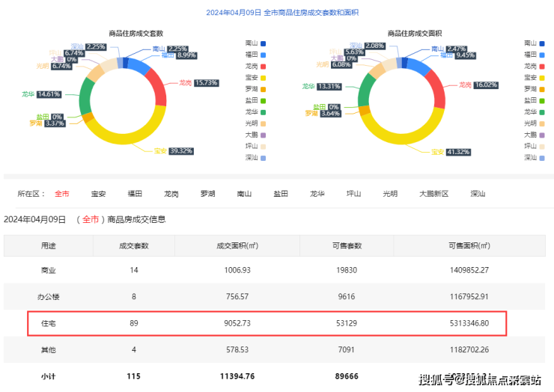Image resolution: width=554 pixels, height=392 pixels.
Task: Toggle 龙华 in the 成交套数 chart legend
Action: coord(255,111)
